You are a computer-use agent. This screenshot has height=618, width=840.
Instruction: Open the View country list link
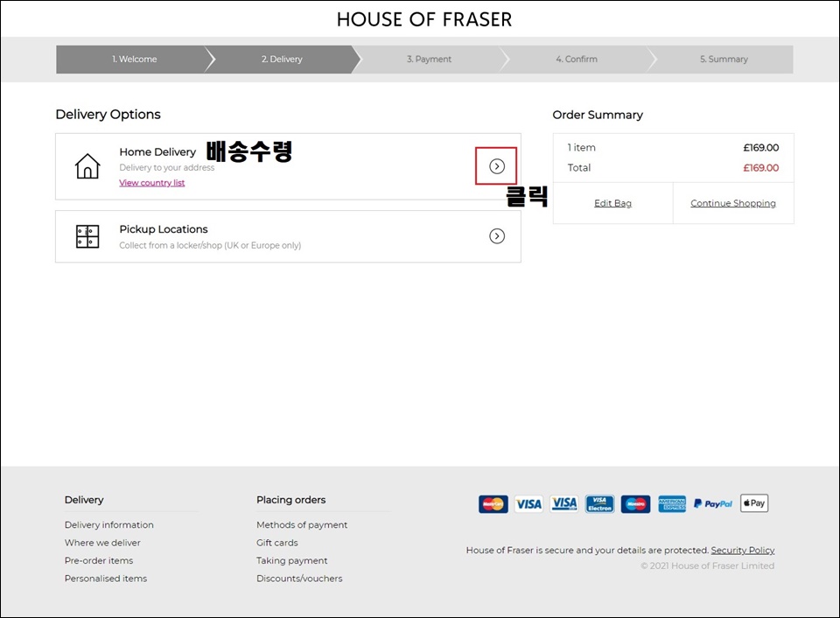tap(152, 183)
